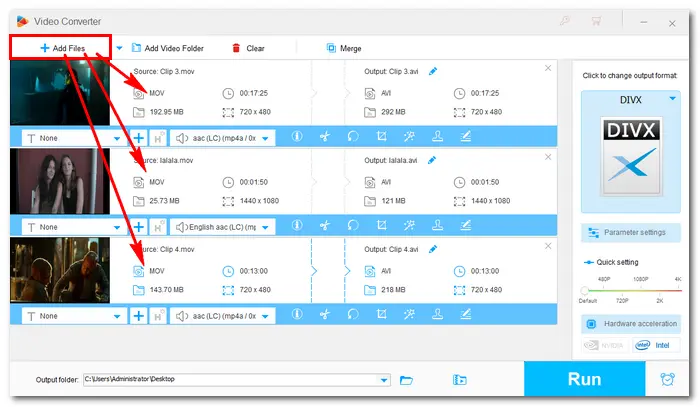This screenshot has height=407, width=700.
Task: Open Parameter settings
Action: (631, 233)
